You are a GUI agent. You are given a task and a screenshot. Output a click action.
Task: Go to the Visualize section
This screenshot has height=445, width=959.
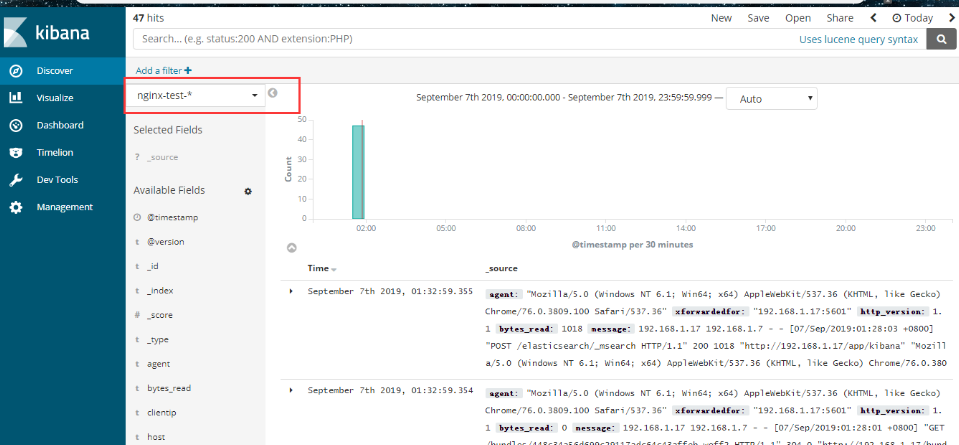54,98
